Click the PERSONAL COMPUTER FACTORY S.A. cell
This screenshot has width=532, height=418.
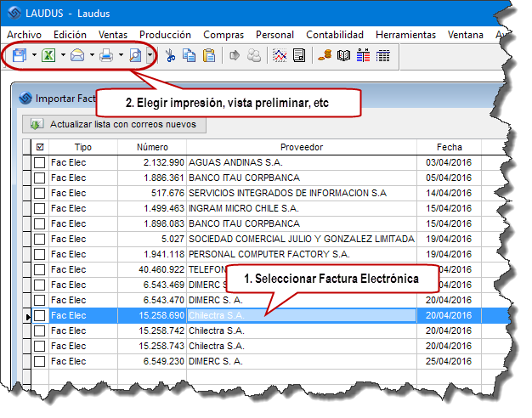[302, 254]
